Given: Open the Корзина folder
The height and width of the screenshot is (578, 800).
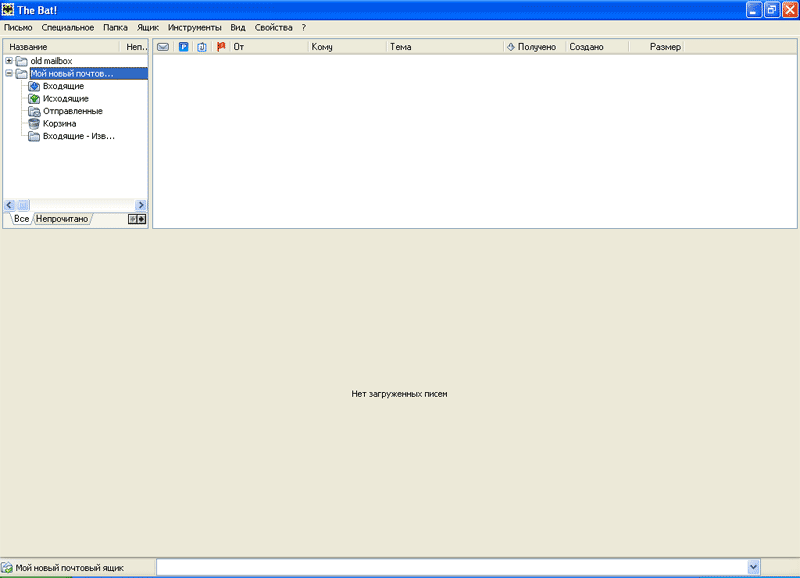Looking at the screenshot, I should coord(59,123).
